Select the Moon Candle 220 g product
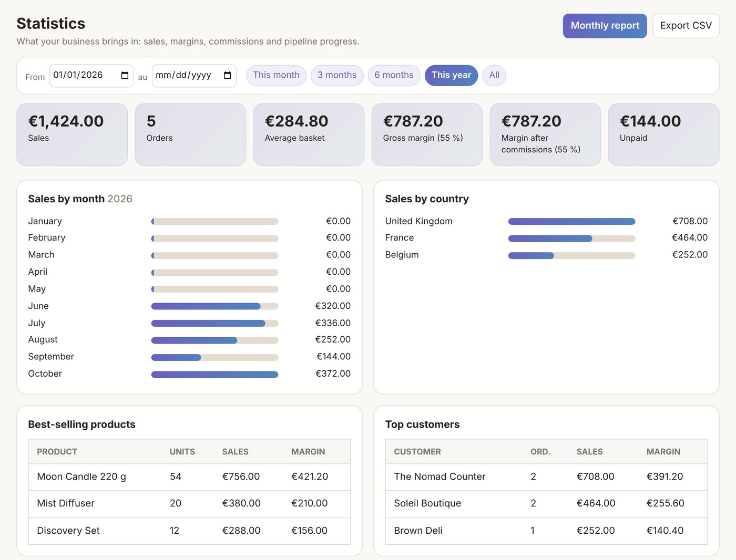 81,477
